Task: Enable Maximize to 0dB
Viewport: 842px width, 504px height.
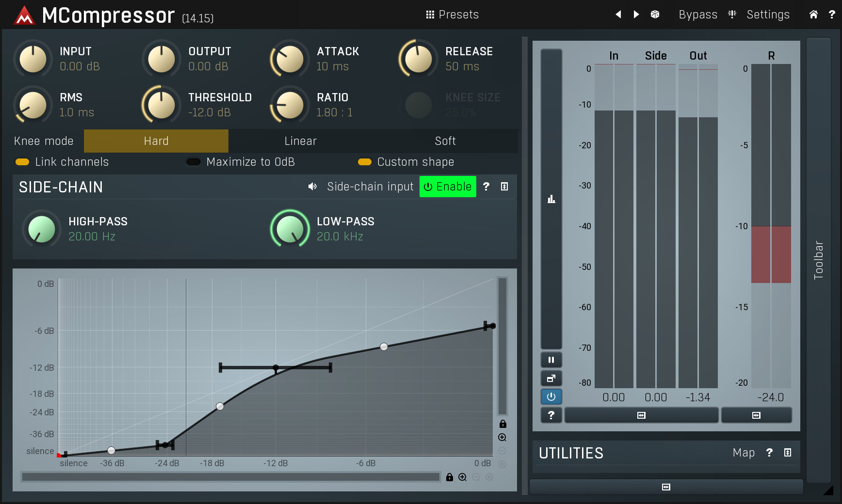Action: click(x=193, y=162)
